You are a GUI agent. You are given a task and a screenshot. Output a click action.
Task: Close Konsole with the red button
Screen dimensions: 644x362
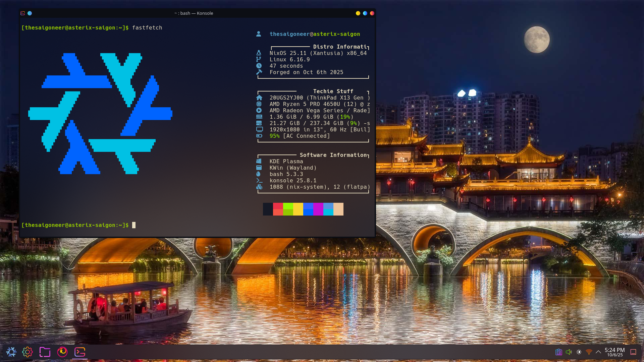point(372,13)
